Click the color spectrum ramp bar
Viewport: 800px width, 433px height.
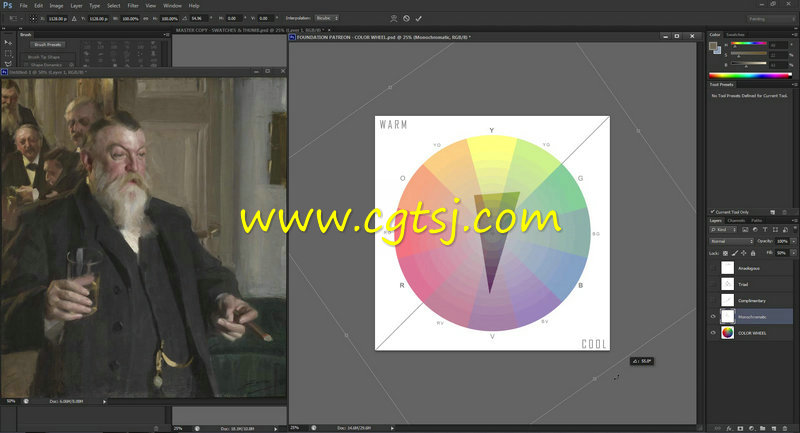750,75
